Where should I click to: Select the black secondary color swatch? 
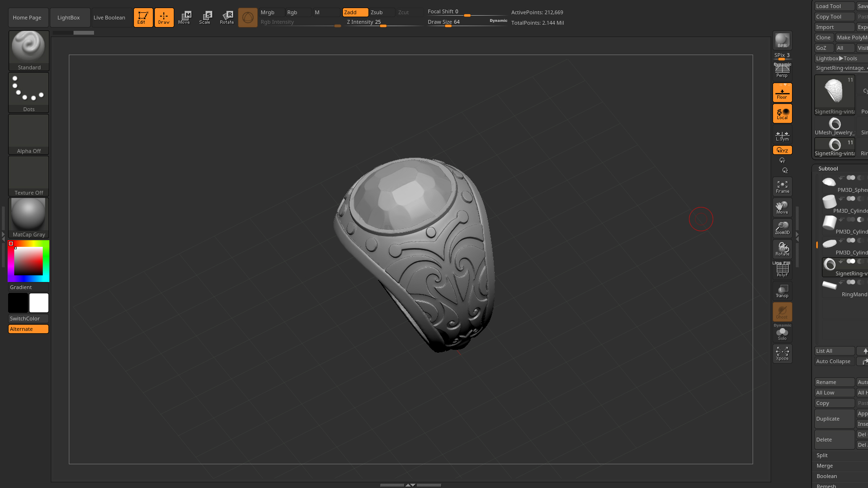(18, 303)
